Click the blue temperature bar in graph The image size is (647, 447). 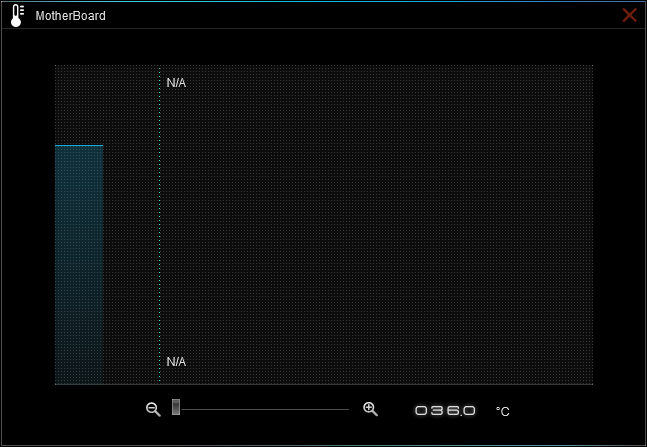(79, 265)
